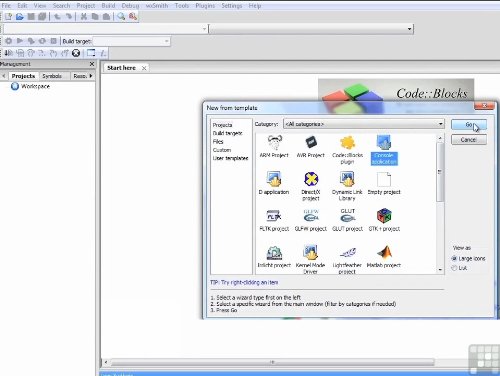The height and width of the screenshot is (376, 500).
Task: Click the Abort build stop icon
Action: [53, 41]
